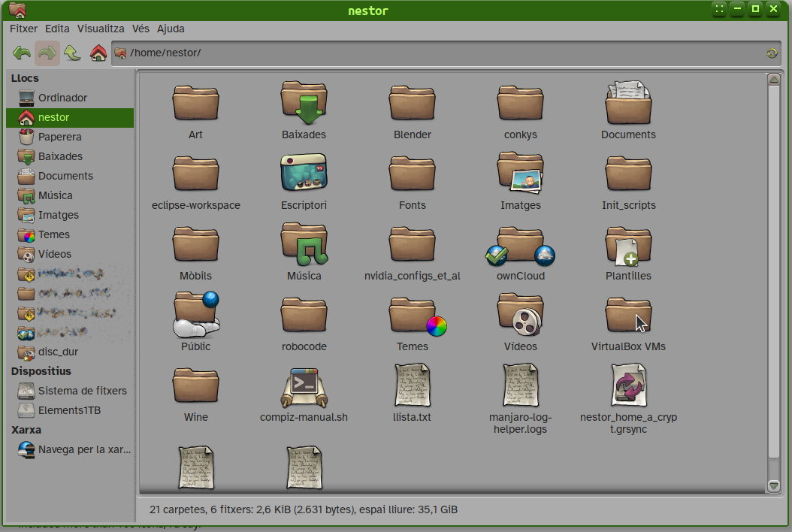Open the Visualitza menu
This screenshot has height=532, width=792.
coord(101,29)
